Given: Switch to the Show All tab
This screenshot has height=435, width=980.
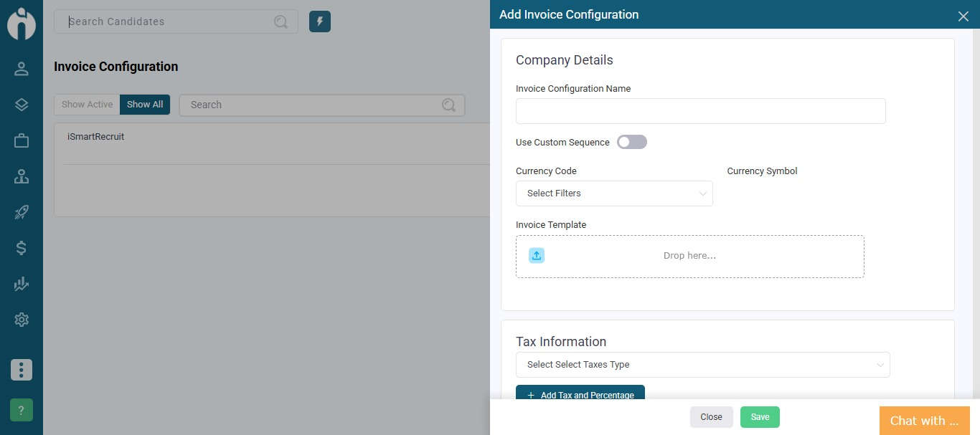Looking at the screenshot, I should [x=145, y=105].
